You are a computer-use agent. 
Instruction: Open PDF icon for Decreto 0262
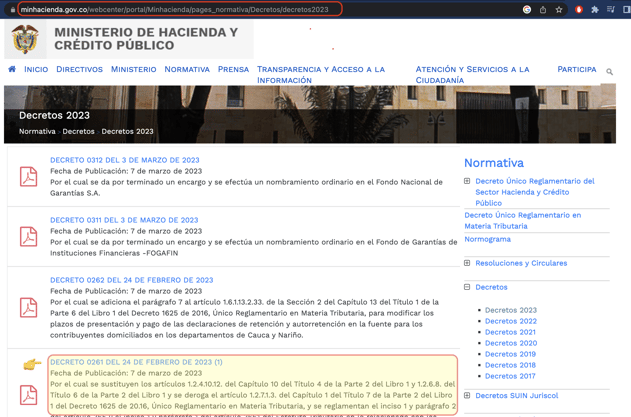tap(29, 308)
